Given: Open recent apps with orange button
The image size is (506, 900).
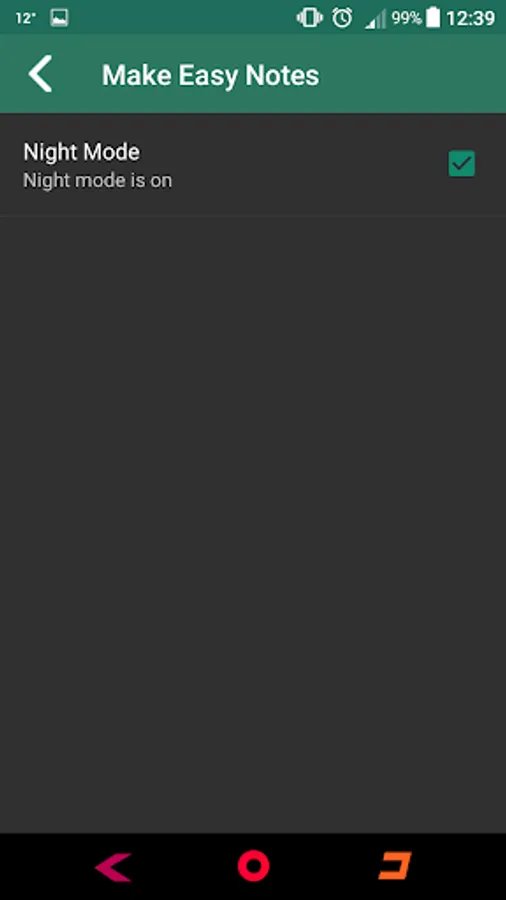Looking at the screenshot, I should point(395,866).
